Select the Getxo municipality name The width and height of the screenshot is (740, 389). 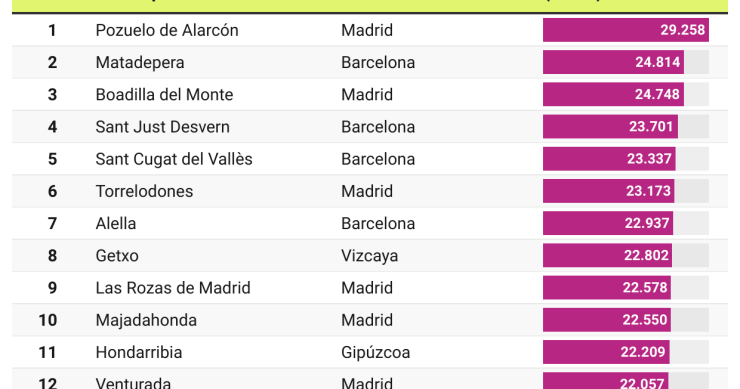click(x=117, y=256)
